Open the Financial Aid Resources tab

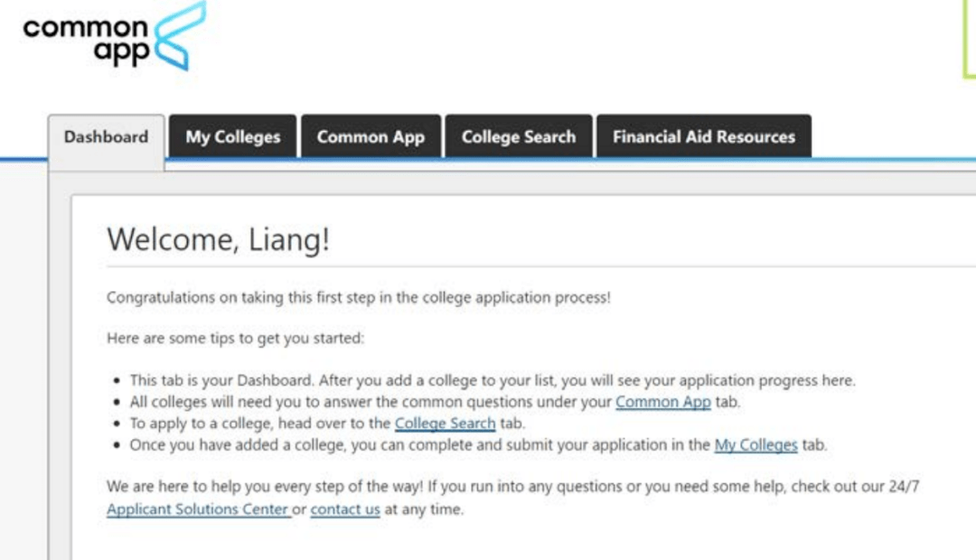tap(704, 137)
